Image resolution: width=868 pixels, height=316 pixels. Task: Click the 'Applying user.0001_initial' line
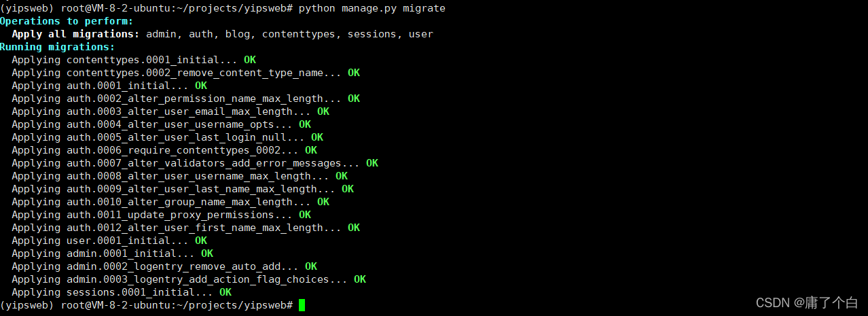pyautogui.click(x=109, y=241)
